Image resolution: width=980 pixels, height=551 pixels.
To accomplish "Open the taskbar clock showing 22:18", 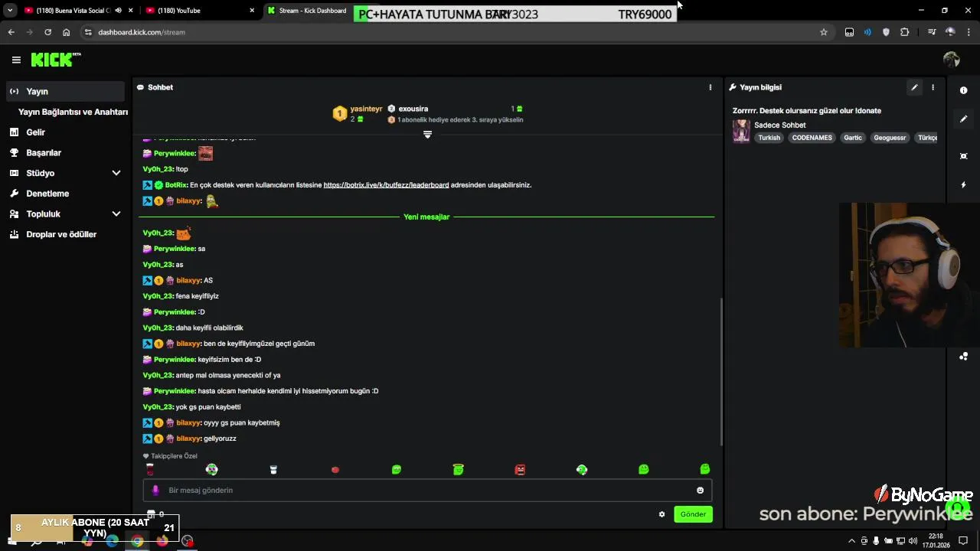I will [936, 541].
